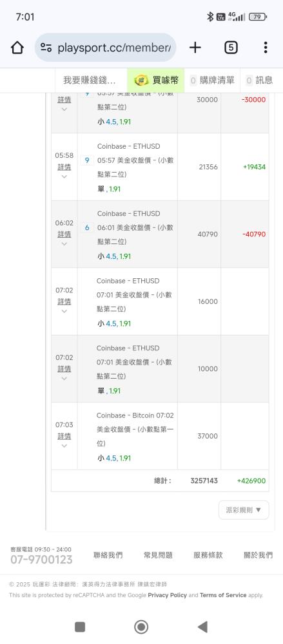283x644 pixels.
Task: Open the browser three-dot menu
Action: (x=266, y=48)
